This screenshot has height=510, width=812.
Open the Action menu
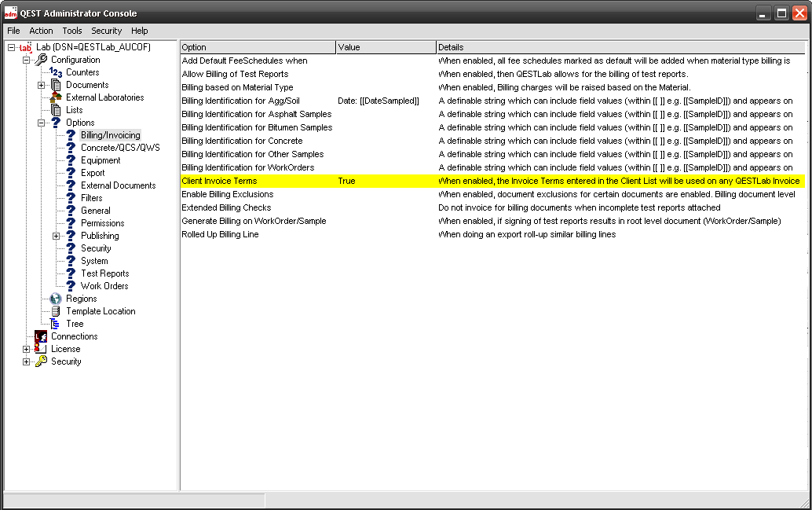[x=41, y=31]
